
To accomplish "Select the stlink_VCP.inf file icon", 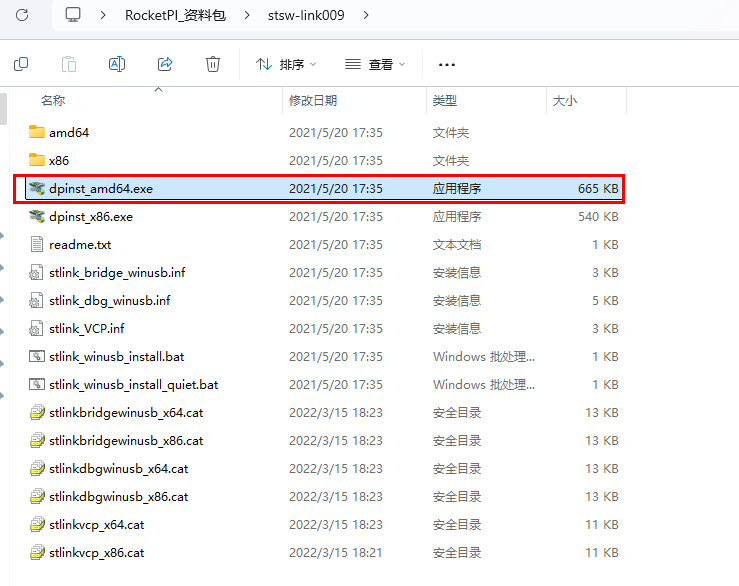I will click(x=37, y=328).
